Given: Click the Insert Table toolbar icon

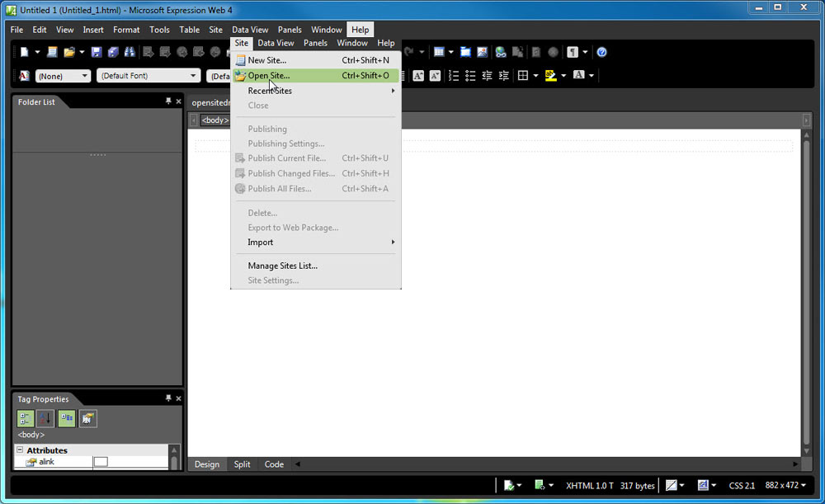Looking at the screenshot, I should click(439, 52).
